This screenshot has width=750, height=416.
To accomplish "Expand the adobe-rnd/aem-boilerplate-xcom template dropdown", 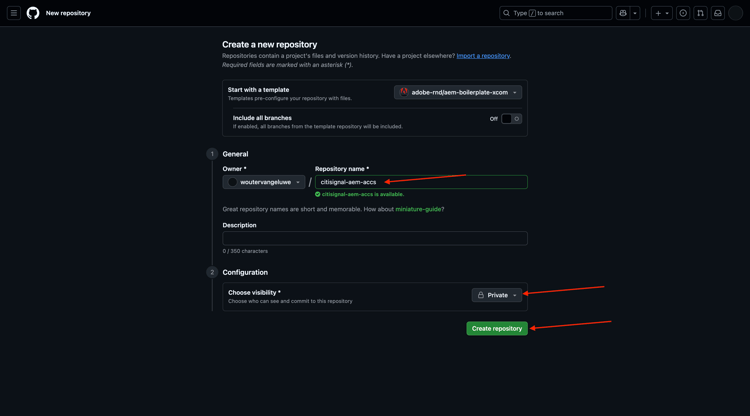I will coord(458,92).
